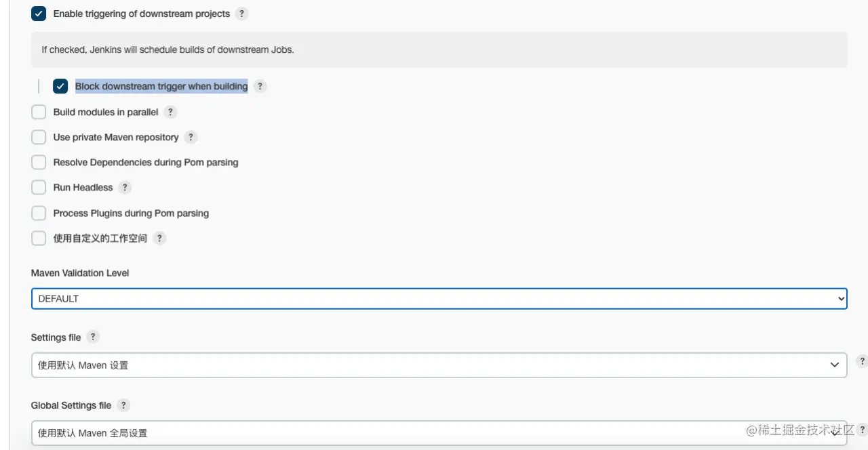Screen dimensions: 868x450
Task: Click the Block downstream trigger label text
Action: (x=161, y=86)
